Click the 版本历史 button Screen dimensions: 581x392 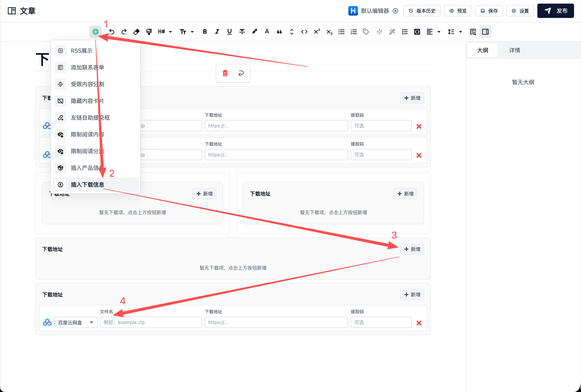point(422,11)
